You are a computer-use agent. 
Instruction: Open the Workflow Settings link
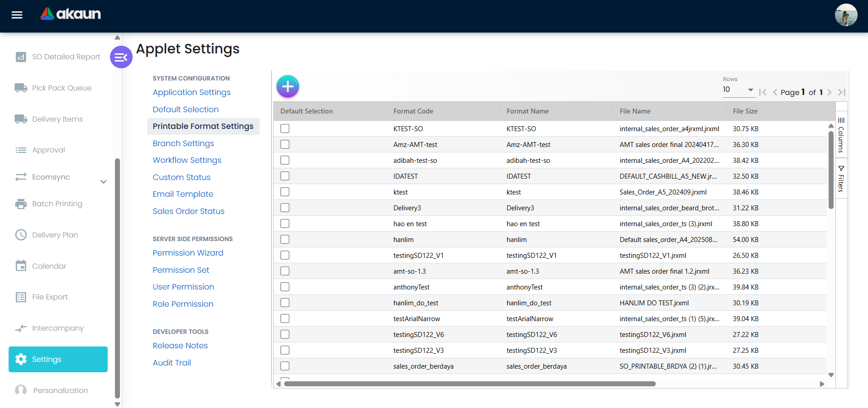[187, 160]
